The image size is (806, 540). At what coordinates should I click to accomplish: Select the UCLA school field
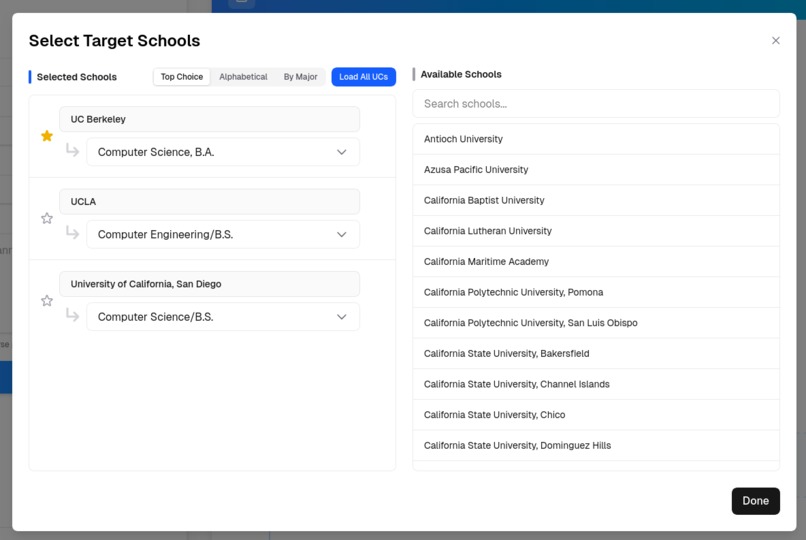pos(210,201)
